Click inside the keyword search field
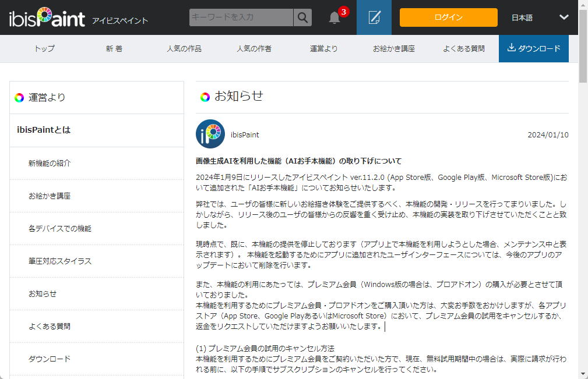 (x=239, y=17)
